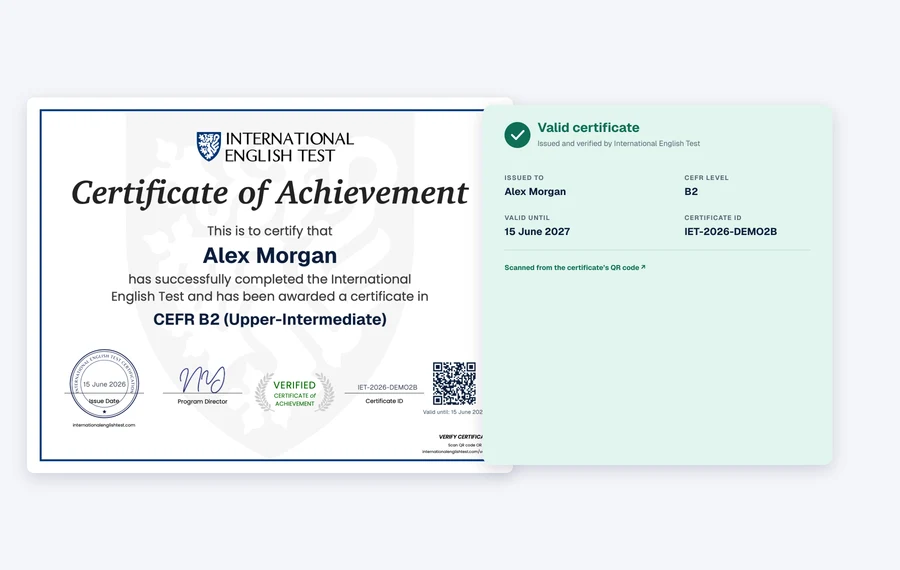This screenshot has width=900, height=570.
Task: Click the QR code on the certificate
Action: point(454,383)
